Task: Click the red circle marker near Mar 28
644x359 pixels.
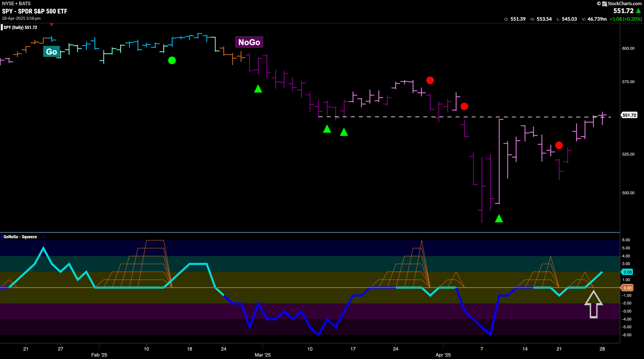Action: click(x=430, y=80)
